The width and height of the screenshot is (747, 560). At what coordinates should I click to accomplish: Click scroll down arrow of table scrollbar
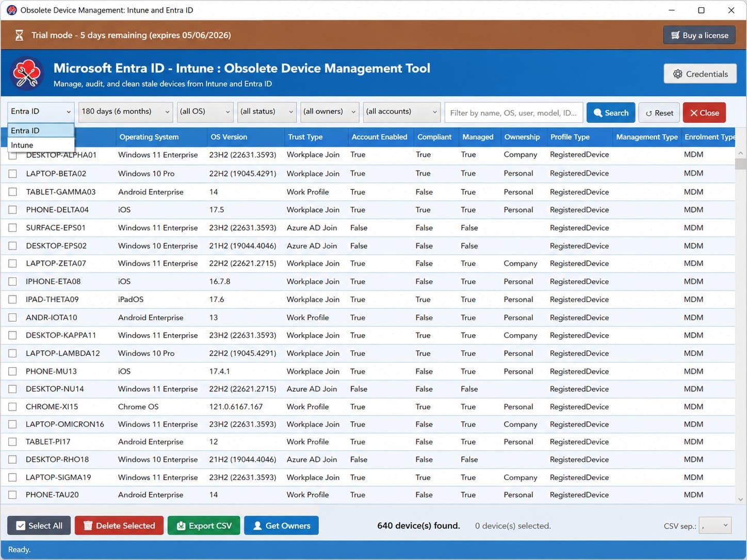(x=741, y=499)
